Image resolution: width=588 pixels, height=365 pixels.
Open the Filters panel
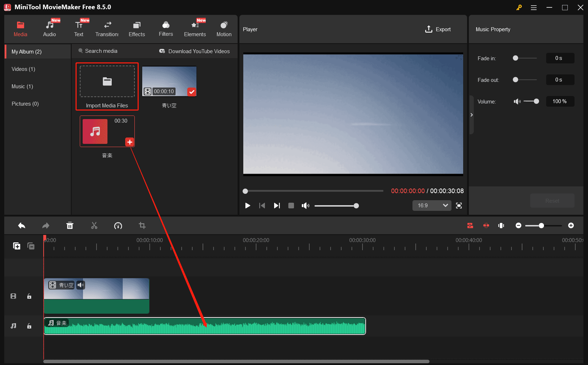point(166,28)
